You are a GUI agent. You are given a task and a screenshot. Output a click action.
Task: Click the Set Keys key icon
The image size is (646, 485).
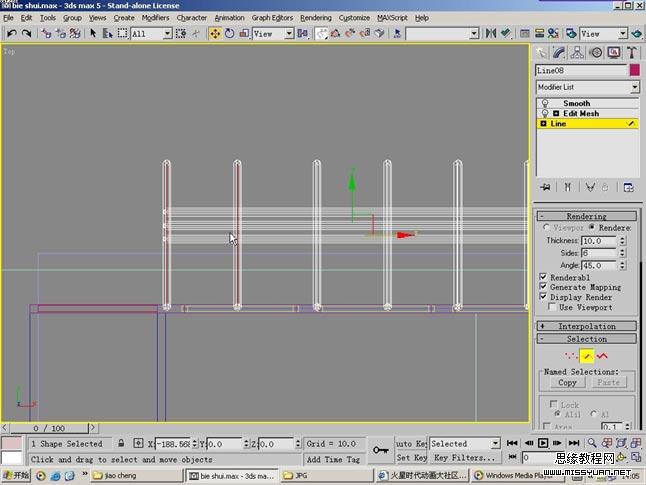point(380,450)
